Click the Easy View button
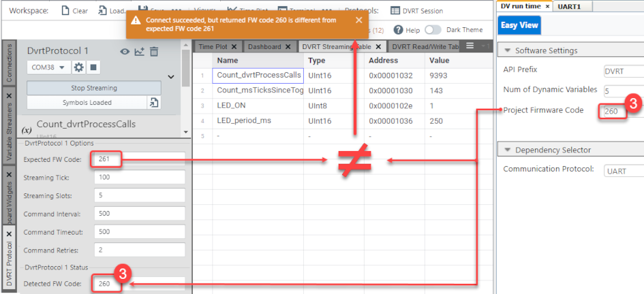The image size is (644, 294). (520, 25)
